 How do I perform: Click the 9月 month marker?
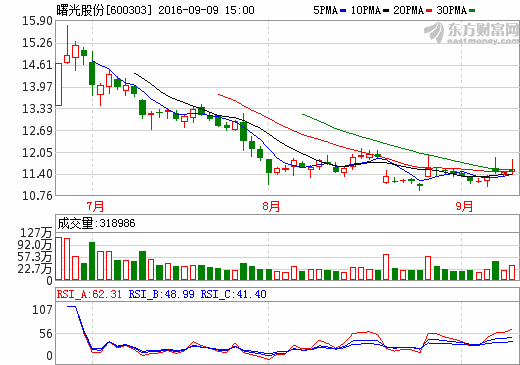point(464,206)
